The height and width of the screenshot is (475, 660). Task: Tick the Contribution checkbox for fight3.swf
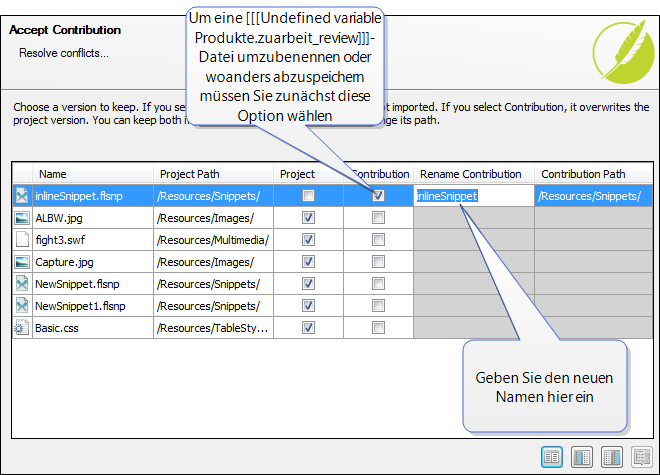(378, 240)
